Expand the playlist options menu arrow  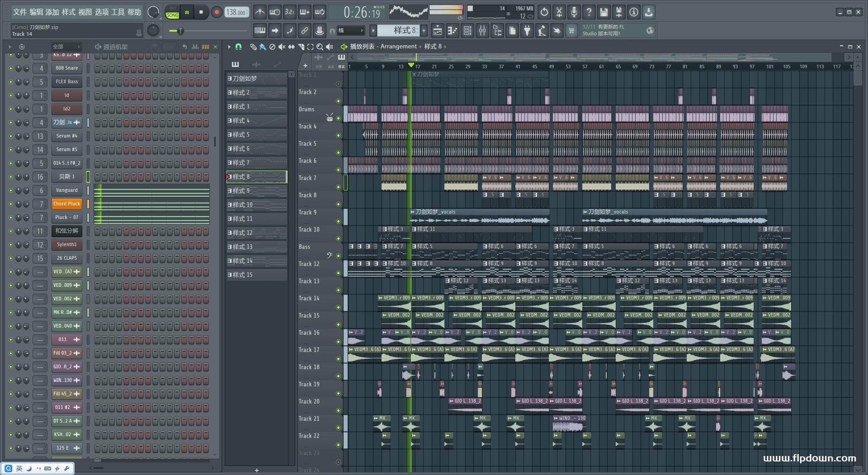click(x=229, y=47)
